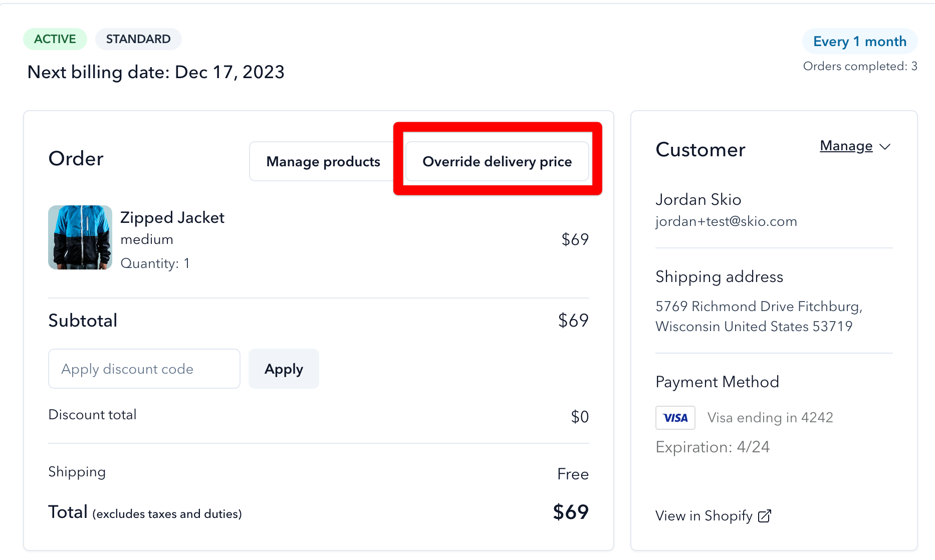Click the Orders completed count
Image resolution: width=935 pixels, height=560 pixels.
point(860,66)
